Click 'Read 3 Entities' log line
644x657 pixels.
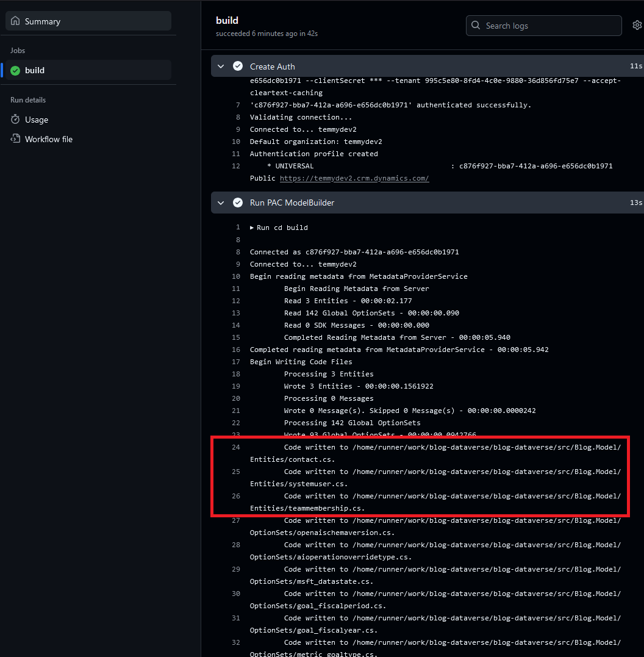click(x=348, y=301)
